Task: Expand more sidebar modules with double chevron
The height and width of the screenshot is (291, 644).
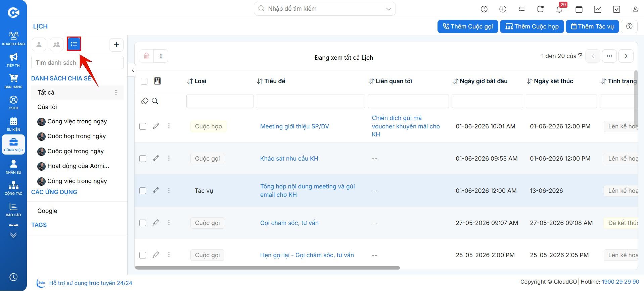Action: (x=13, y=235)
